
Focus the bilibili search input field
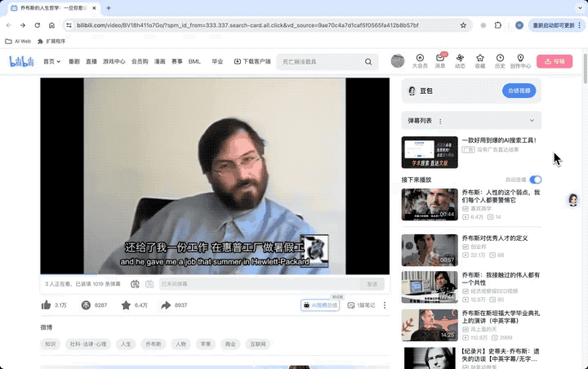coord(320,62)
